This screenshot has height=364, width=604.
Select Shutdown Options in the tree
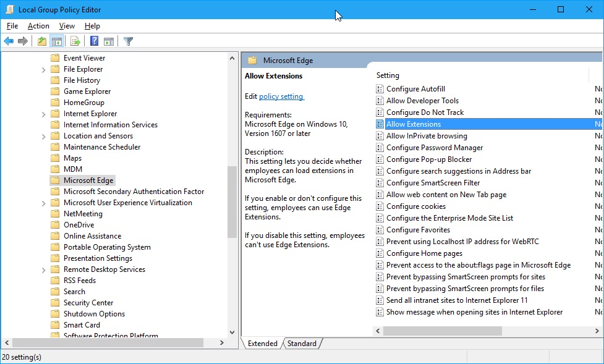pyautogui.click(x=94, y=315)
